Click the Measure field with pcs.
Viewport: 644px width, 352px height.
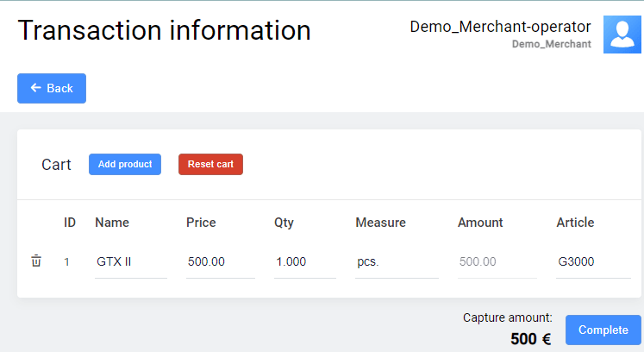(x=396, y=261)
